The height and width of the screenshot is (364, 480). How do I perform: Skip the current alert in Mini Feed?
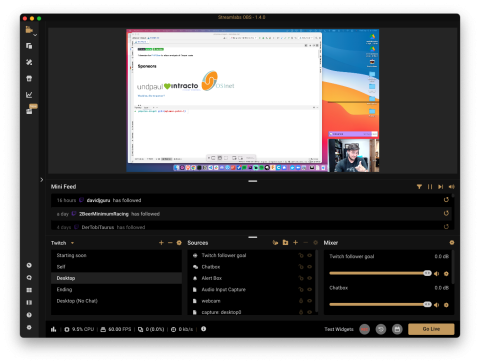441,187
